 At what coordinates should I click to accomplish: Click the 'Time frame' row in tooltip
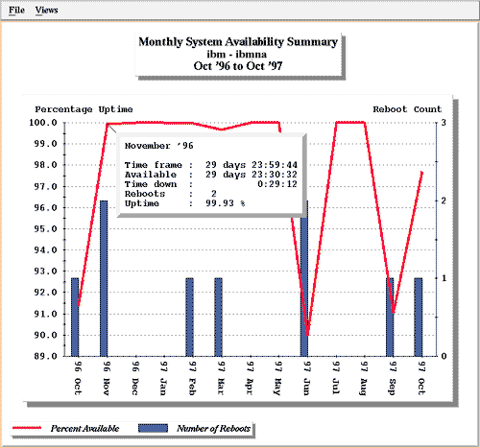point(211,165)
